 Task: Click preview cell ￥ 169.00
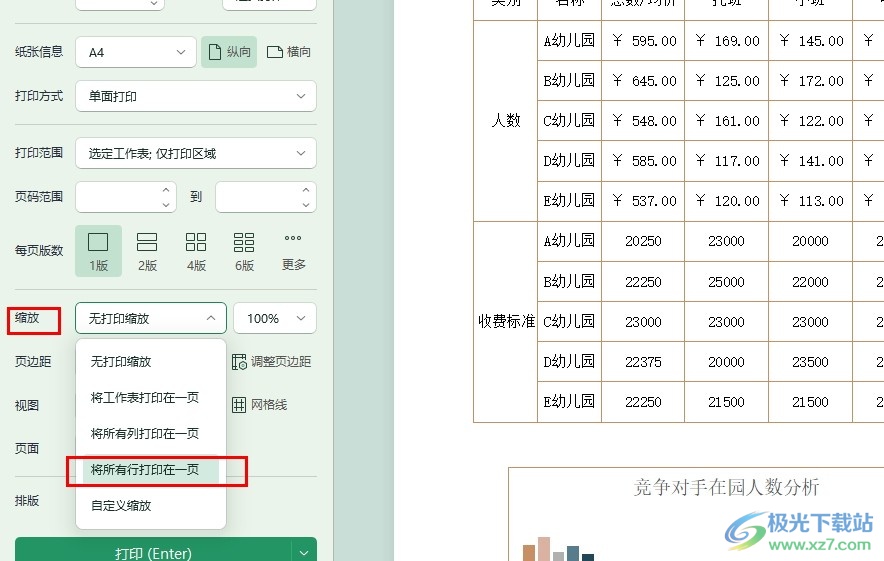pyautogui.click(x=727, y=41)
